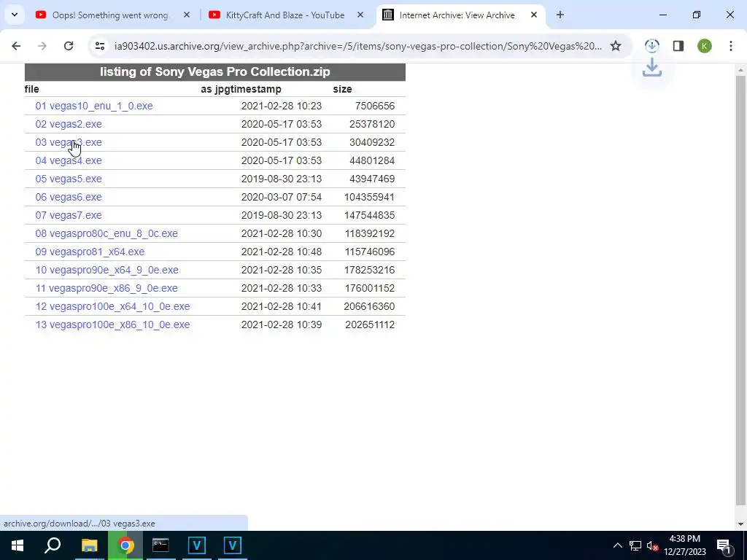The image size is (747, 560).
Task: Open 12 vegaspro100e_x64_10_0e.exe link
Action: [x=112, y=306]
